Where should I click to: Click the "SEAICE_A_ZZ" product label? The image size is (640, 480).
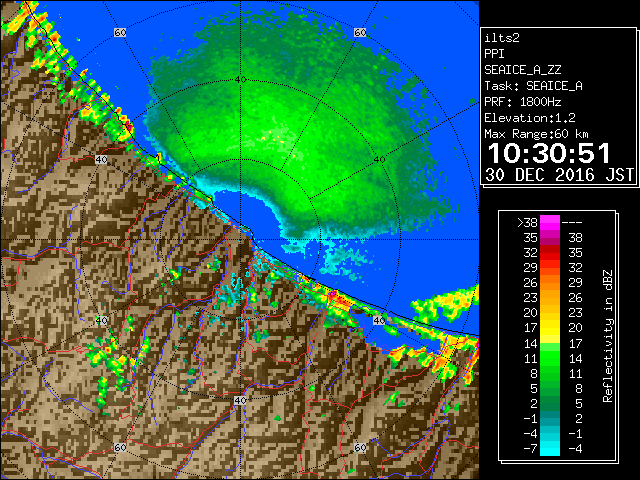coord(522,70)
